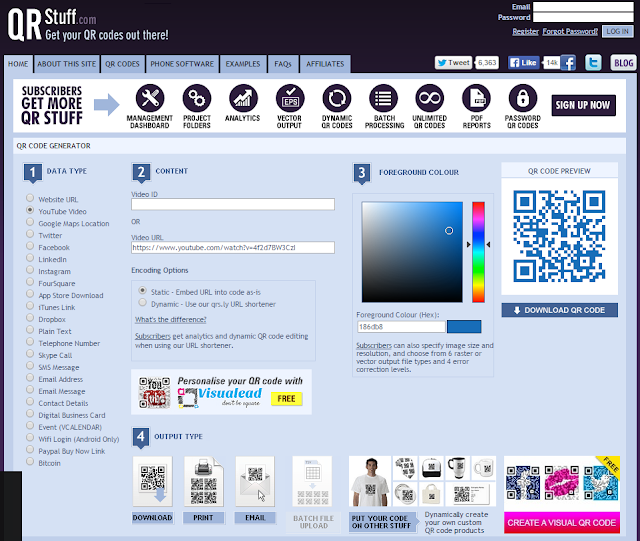Click the Foreground Colour hex field
Viewport: 640px width, 541px height.
click(x=401, y=327)
